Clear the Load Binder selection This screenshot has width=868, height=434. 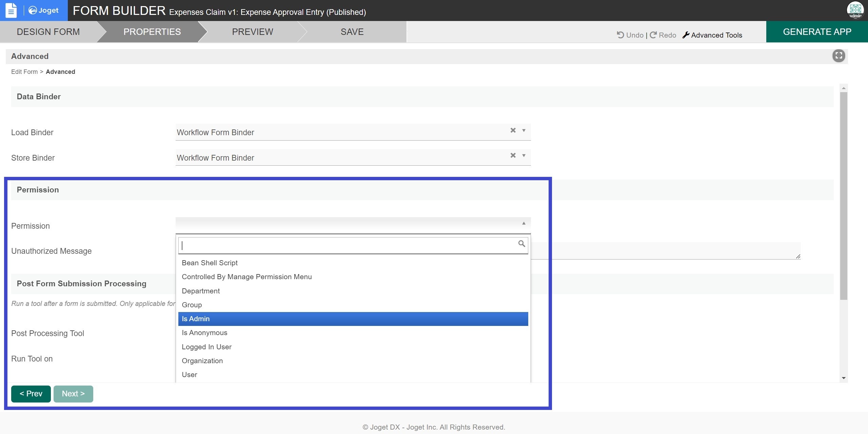pyautogui.click(x=513, y=130)
